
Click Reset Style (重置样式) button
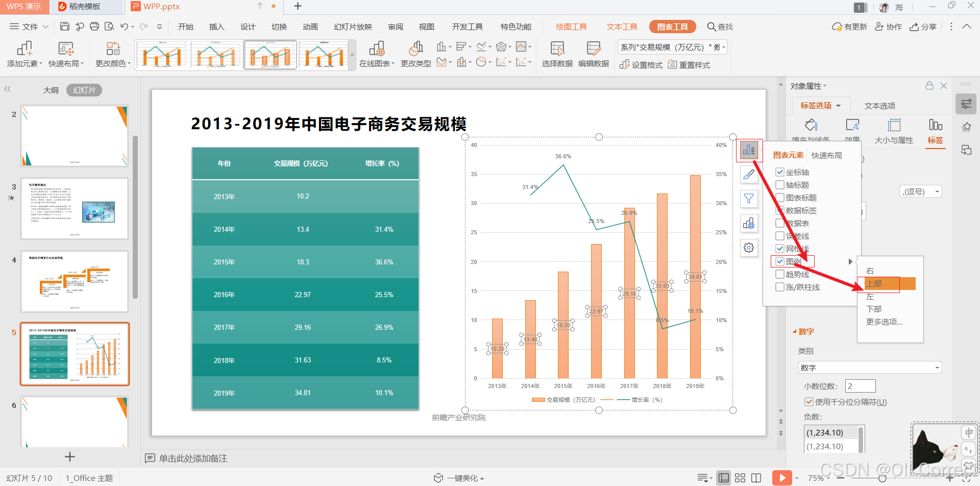[689, 65]
